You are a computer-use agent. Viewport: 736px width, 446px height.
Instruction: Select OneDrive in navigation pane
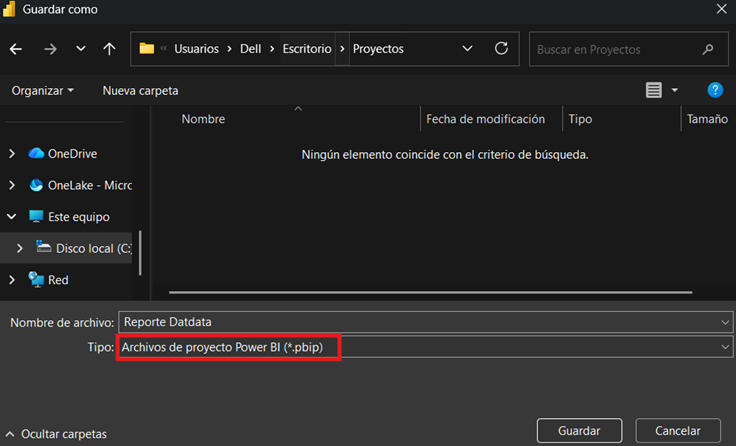(72, 154)
